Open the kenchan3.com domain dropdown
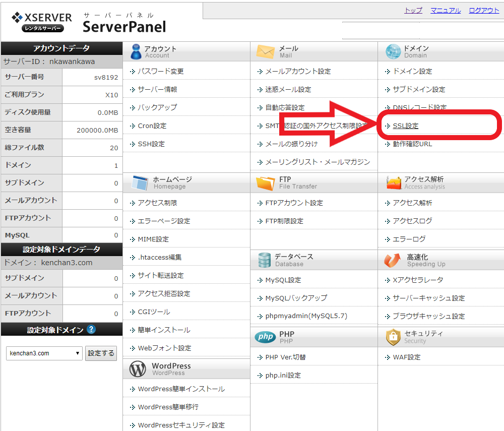The height and width of the screenshot is (431, 504). (44, 353)
